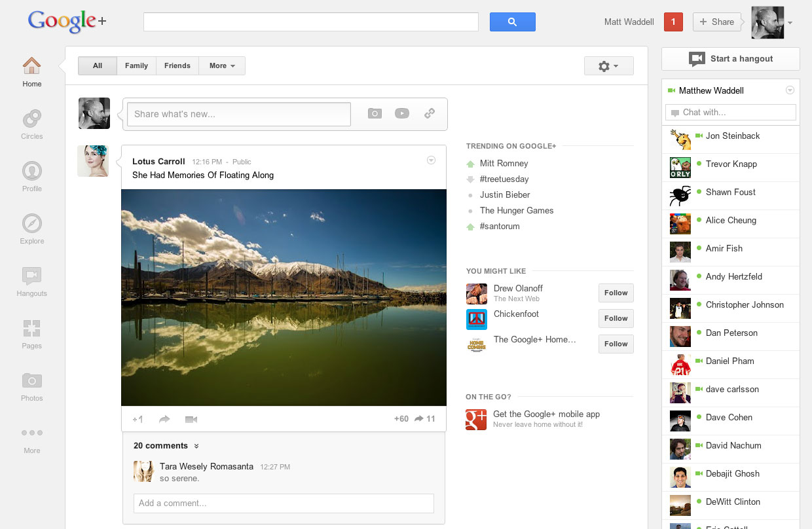Chat with Debajit Ghosh
812x529 pixels.
point(731,477)
